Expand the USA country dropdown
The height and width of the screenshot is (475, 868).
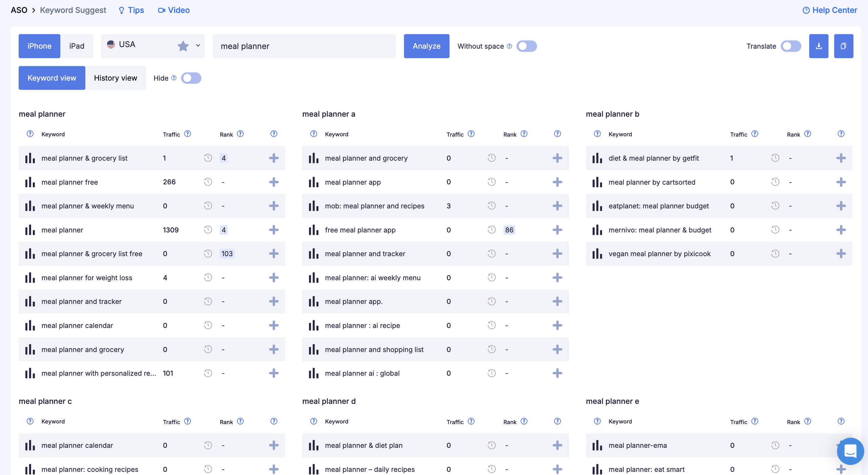(x=198, y=45)
